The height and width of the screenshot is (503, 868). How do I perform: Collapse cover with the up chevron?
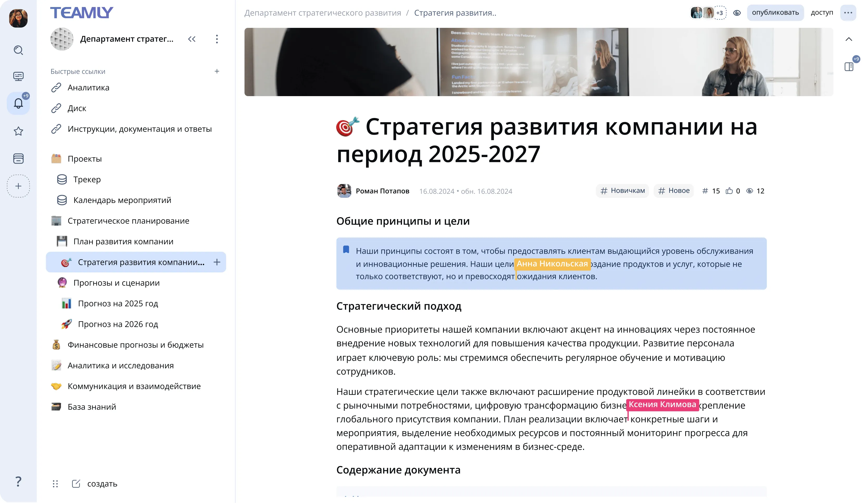tap(849, 39)
